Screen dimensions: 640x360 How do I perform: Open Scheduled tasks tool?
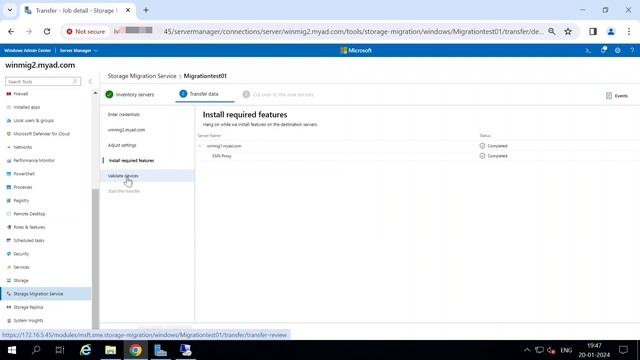pos(29,241)
